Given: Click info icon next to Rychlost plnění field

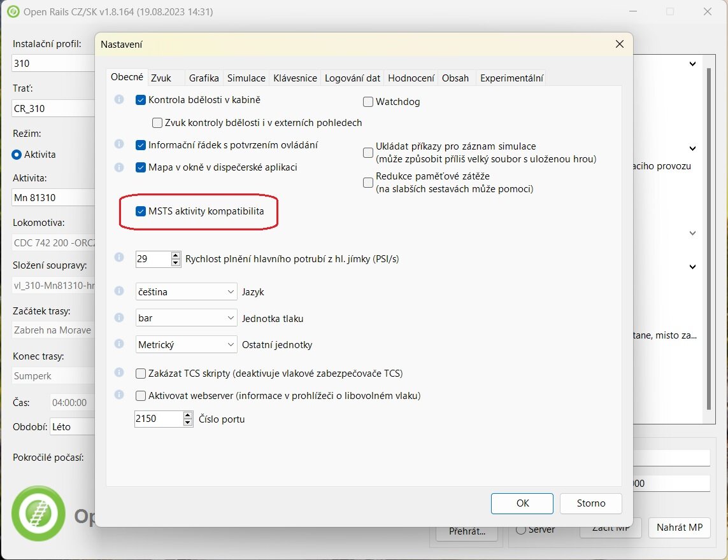Looking at the screenshot, I should [x=118, y=257].
